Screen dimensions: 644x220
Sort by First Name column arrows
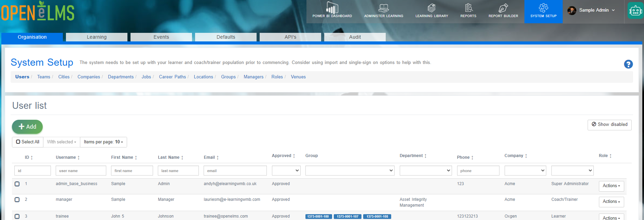pyautogui.click(x=136, y=158)
